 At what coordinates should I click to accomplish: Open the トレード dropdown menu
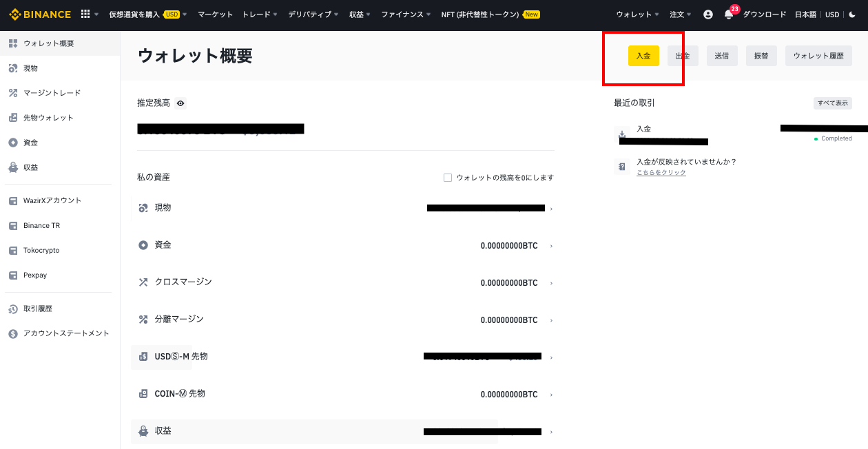260,14
